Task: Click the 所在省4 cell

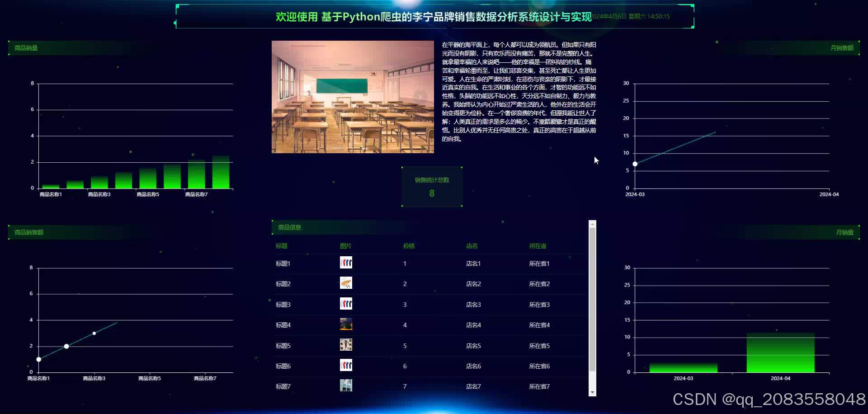Action: click(539, 325)
